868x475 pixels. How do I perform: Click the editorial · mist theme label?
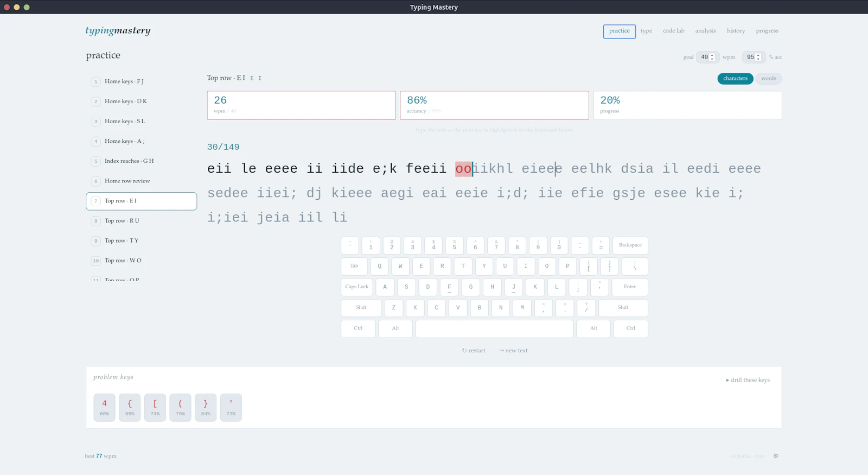pos(748,456)
